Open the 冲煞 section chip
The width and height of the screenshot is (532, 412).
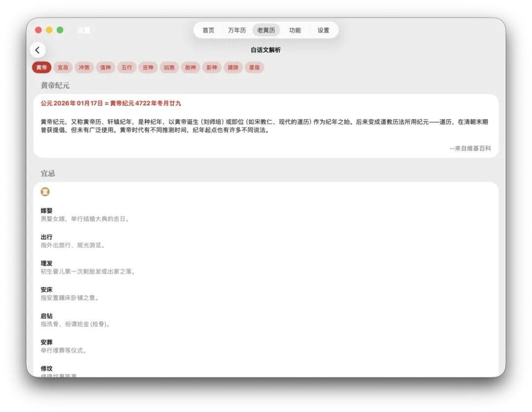(x=84, y=67)
